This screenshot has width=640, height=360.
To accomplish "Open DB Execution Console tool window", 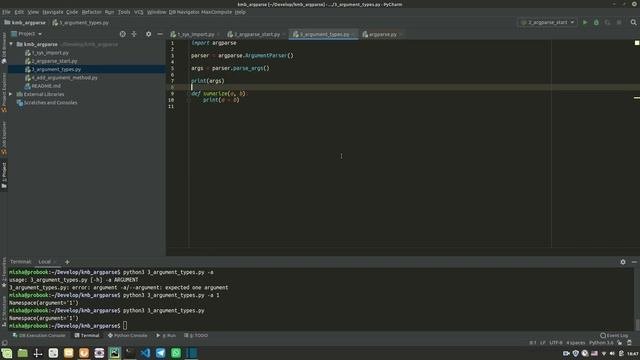I will [39, 336].
